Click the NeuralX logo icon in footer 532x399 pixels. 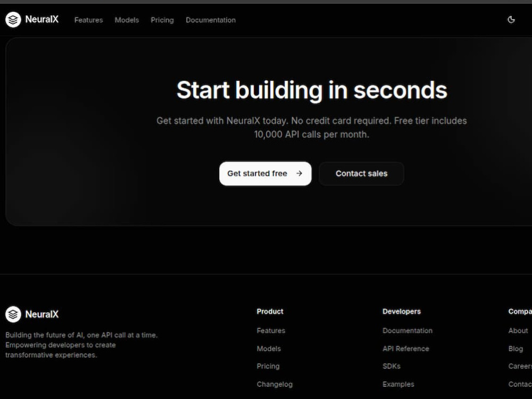pos(13,314)
